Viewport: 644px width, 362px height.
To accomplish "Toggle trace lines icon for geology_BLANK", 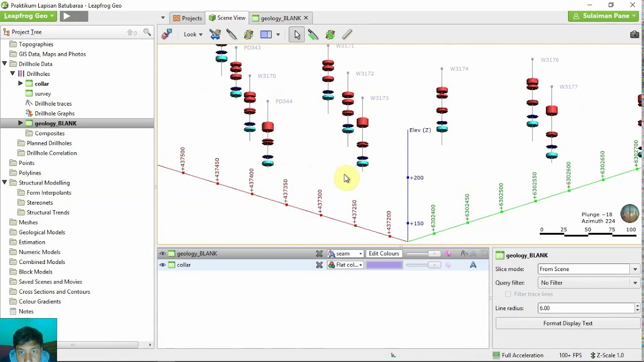I will (x=464, y=254).
